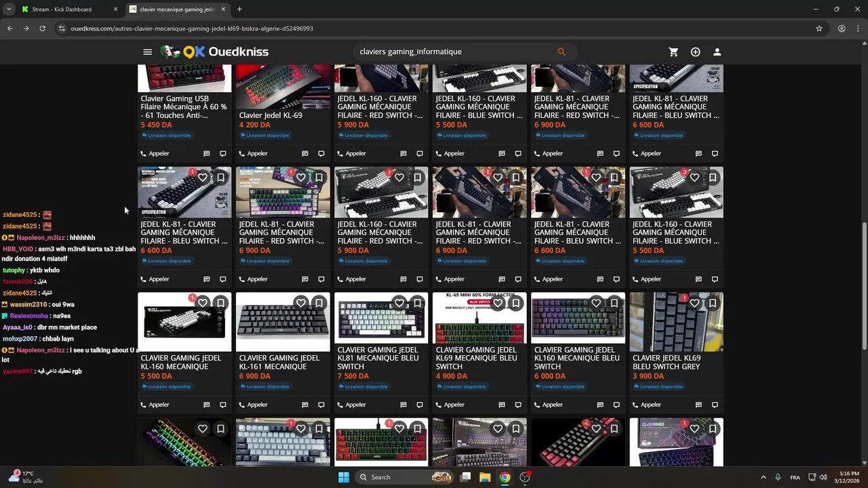
Task: Open the user account icon in header
Action: coord(717,52)
